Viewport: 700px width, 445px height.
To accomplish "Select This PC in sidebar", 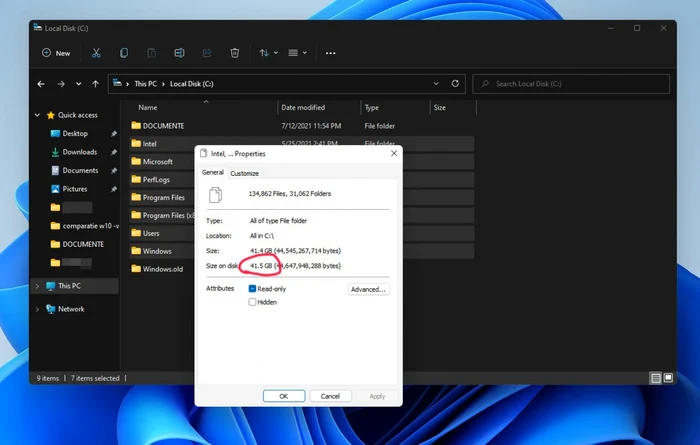I will coord(69,286).
